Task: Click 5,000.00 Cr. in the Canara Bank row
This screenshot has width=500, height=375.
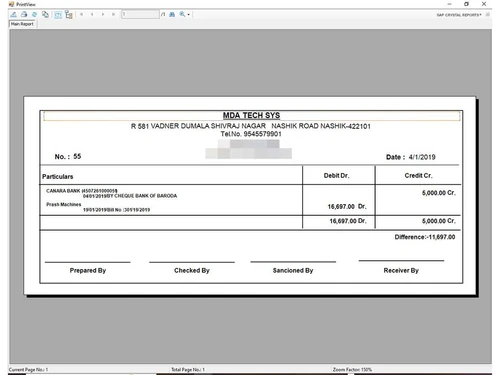Action: pyautogui.click(x=439, y=193)
